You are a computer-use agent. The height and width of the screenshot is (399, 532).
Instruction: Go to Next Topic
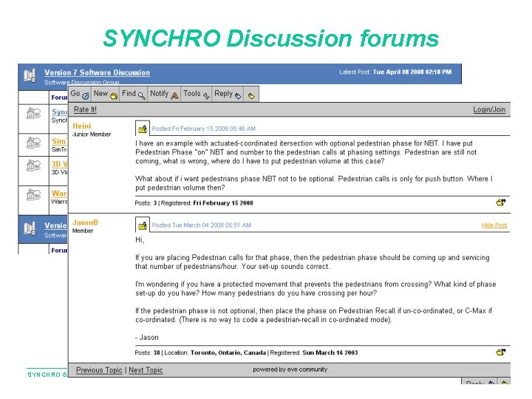tap(146, 370)
